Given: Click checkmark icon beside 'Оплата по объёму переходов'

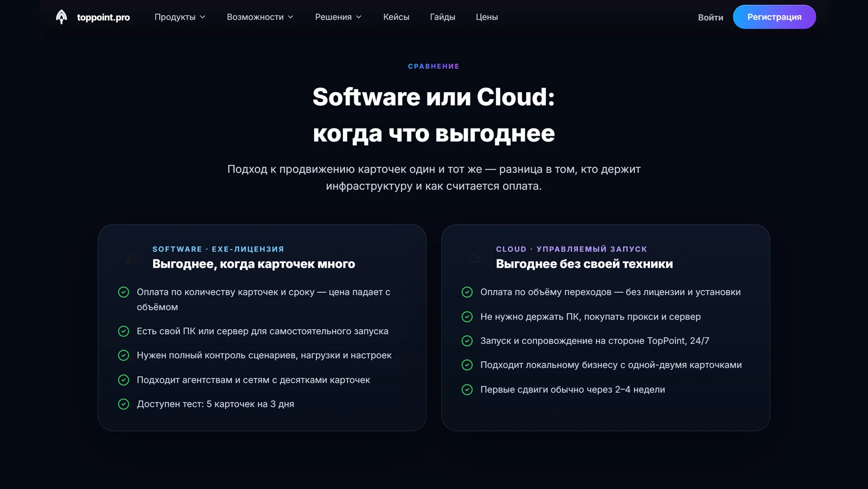Looking at the screenshot, I should [467, 292].
